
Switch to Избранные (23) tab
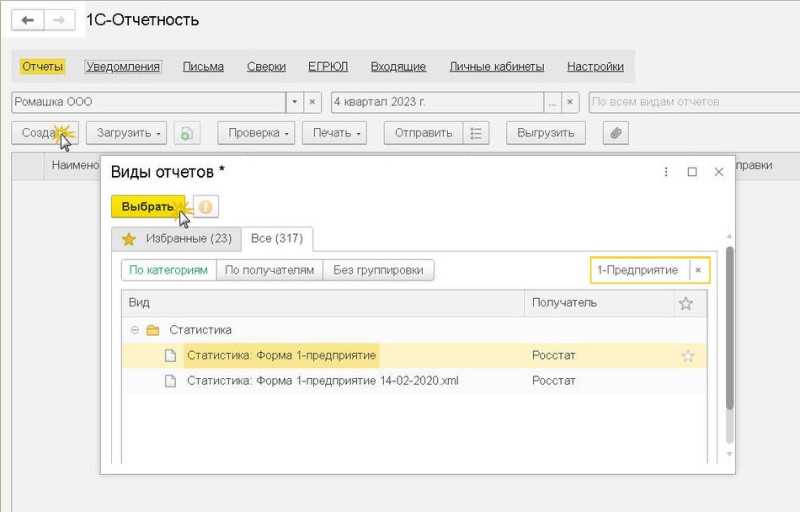[x=177, y=239]
